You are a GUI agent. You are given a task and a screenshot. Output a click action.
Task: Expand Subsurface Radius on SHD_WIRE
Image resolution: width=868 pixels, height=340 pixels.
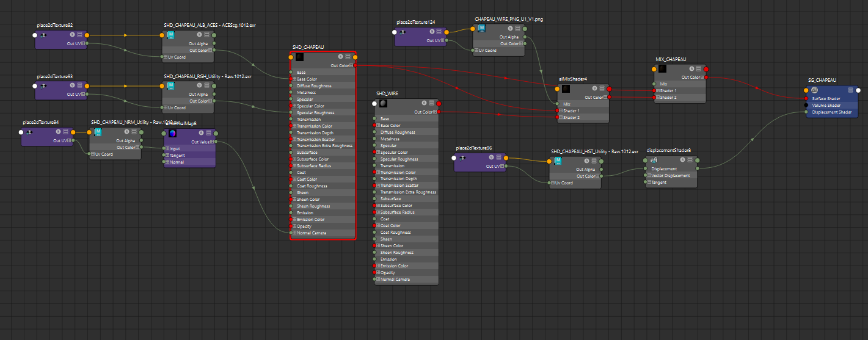377,212
